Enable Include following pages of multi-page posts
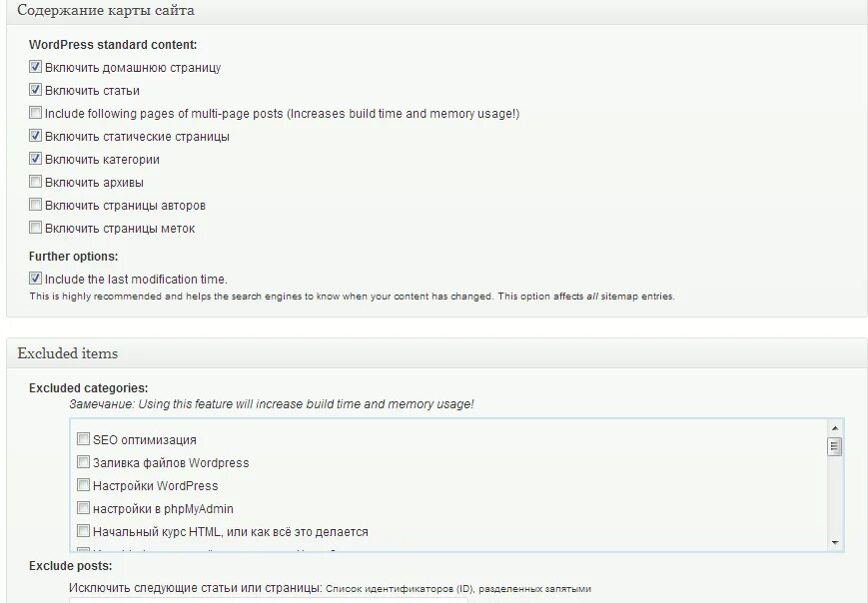 click(x=36, y=114)
